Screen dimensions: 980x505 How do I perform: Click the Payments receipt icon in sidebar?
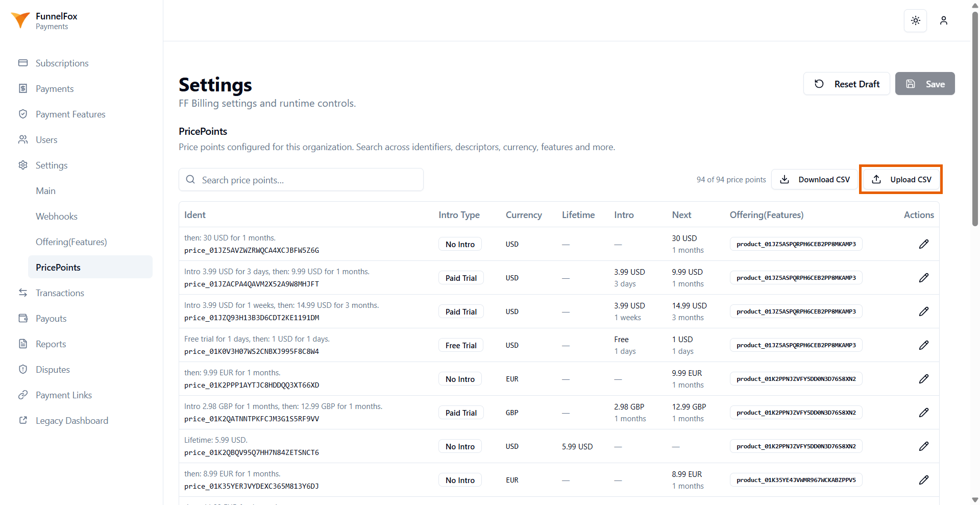pos(23,88)
